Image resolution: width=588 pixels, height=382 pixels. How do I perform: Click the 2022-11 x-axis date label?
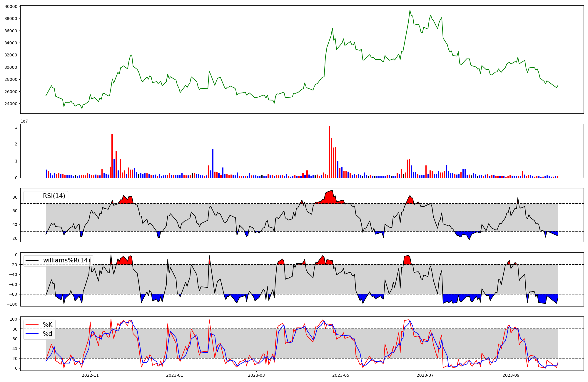pyautogui.click(x=90, y=375)
